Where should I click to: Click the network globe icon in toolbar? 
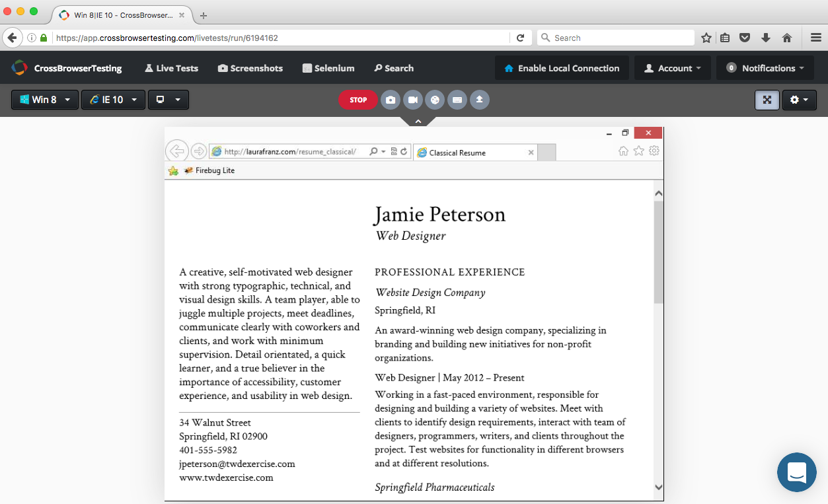click(x=435, y=100)
